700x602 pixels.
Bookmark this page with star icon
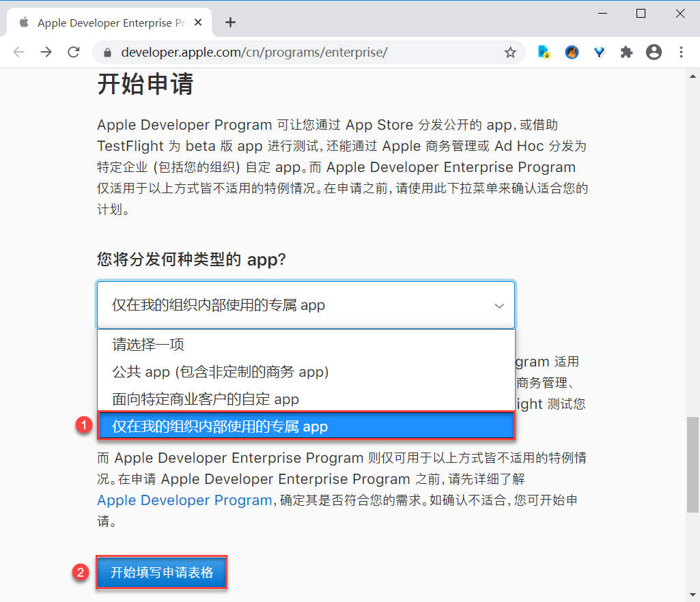click(x=510, y=52)
